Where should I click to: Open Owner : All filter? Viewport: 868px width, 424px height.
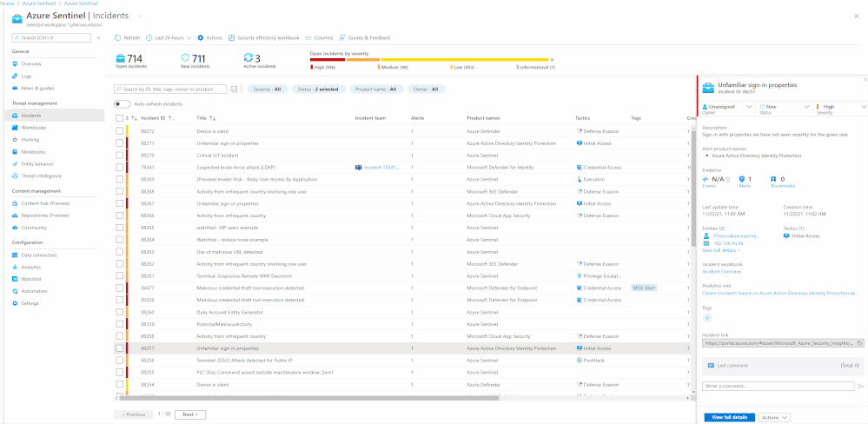click(427, 89)
